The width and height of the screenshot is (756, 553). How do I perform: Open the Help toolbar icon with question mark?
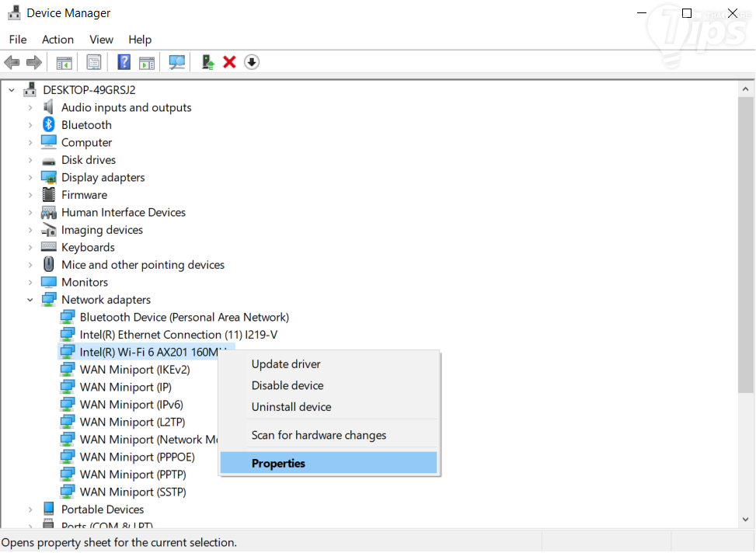point(124,62)
